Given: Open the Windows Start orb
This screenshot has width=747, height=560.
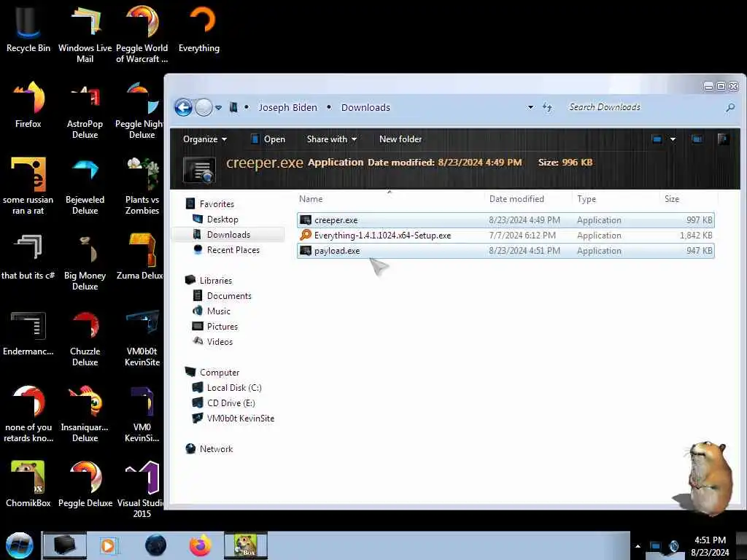Looking at the screenshot, I should point(19,545).
